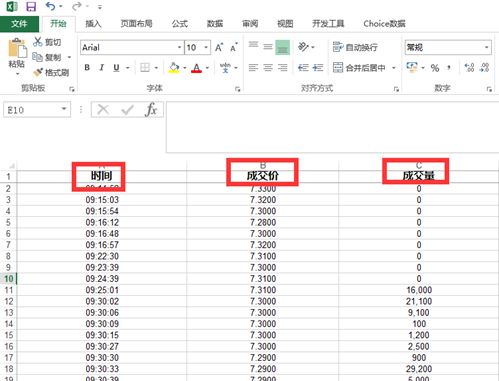This screenshot has width=499, height=381.
Task: Open the Arial font name dropdown
Action: 179,47
